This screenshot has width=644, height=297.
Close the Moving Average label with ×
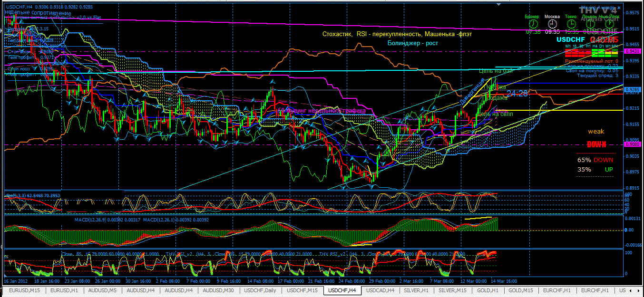coord(619,8)
